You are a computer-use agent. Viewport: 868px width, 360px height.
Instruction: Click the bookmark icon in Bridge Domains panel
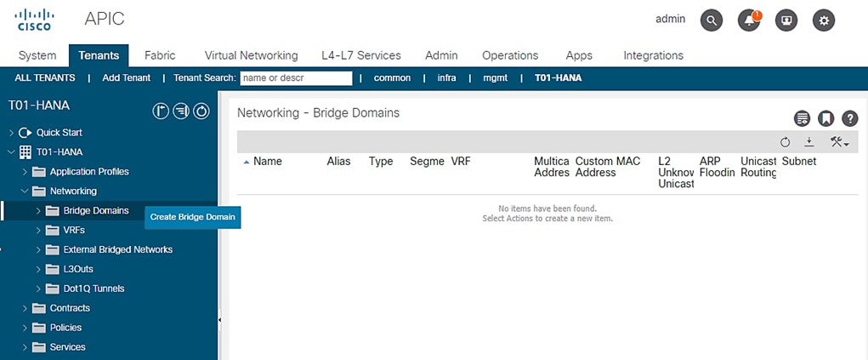tap(825, 118)
